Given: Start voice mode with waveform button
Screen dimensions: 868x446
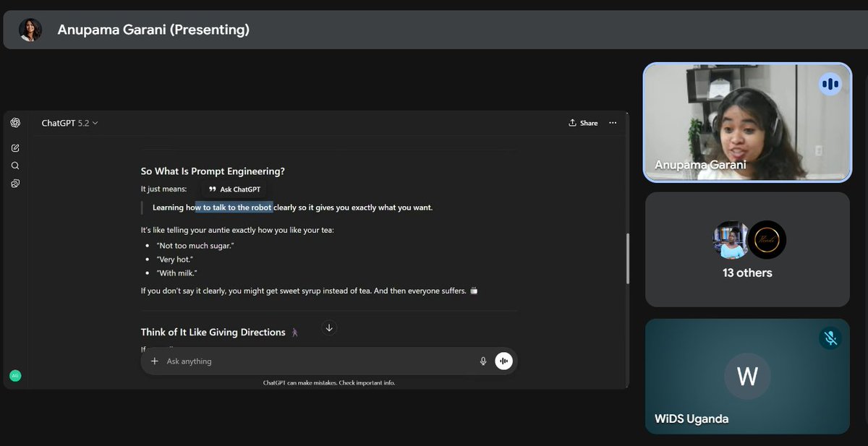Looking at the screenshot, I should point(504,361).
